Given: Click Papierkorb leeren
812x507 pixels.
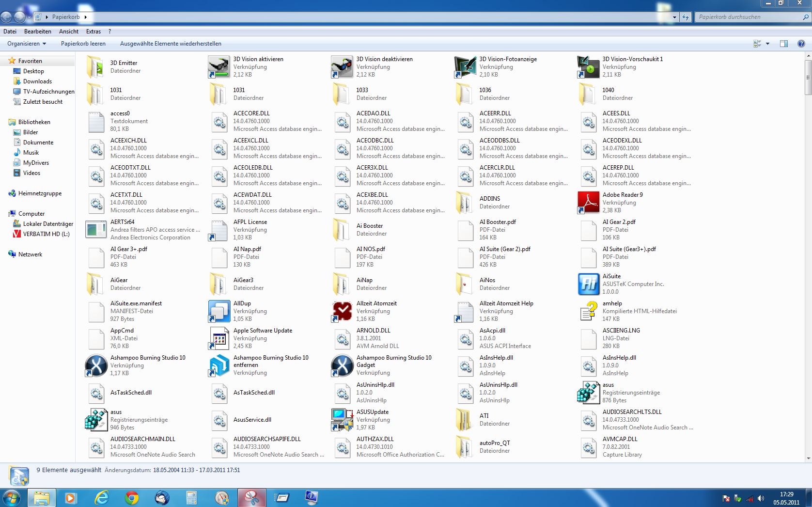Looking at the screenshot, I should [83, 44].
